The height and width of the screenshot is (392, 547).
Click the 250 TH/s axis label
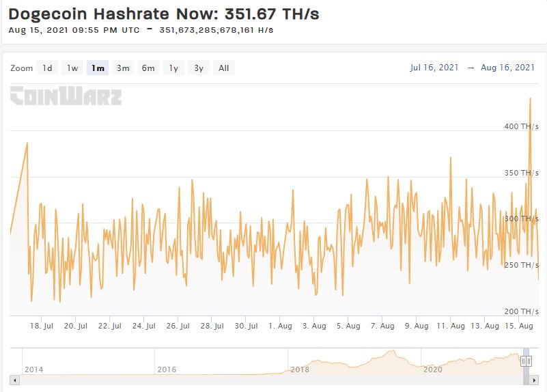tap(521, 265)
